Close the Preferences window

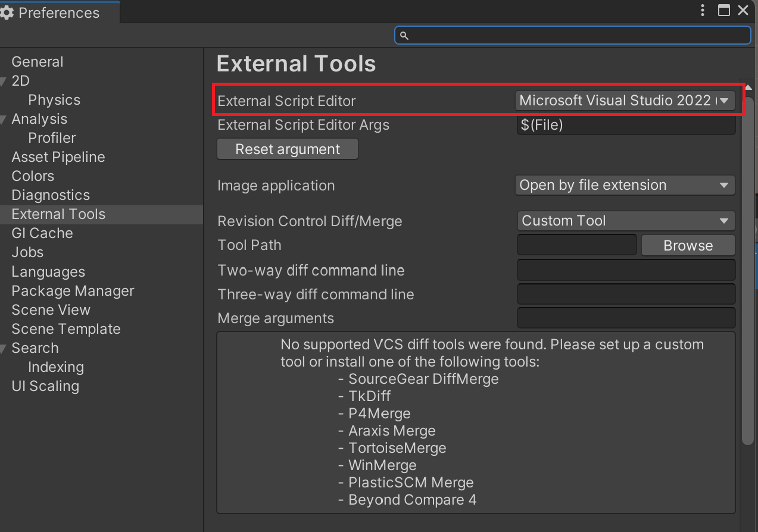743,11
